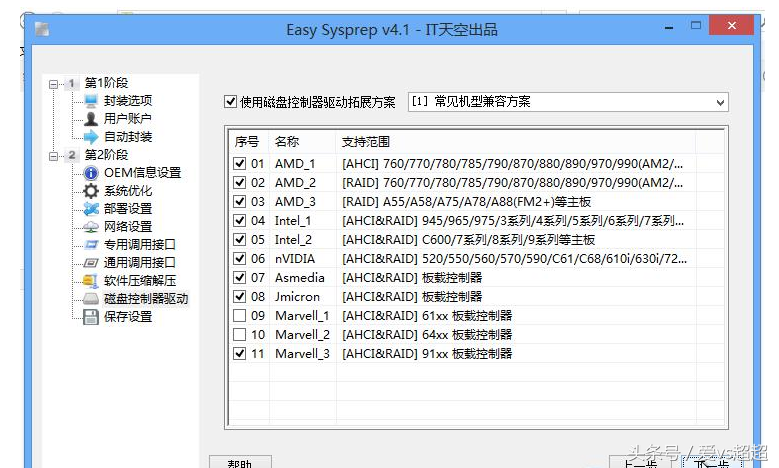Click the 网络设置 network icon
Viewport: 779px width, 468px height.
(91, 227)
